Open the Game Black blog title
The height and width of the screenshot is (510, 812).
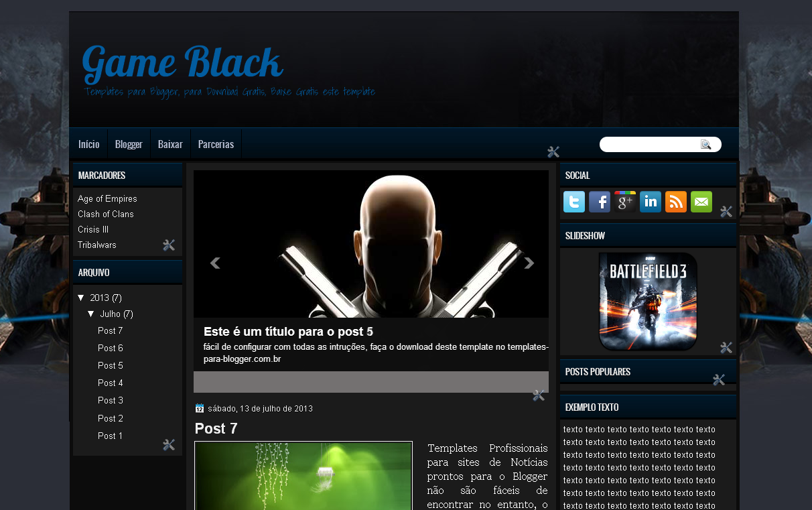(x=182, y=63)
